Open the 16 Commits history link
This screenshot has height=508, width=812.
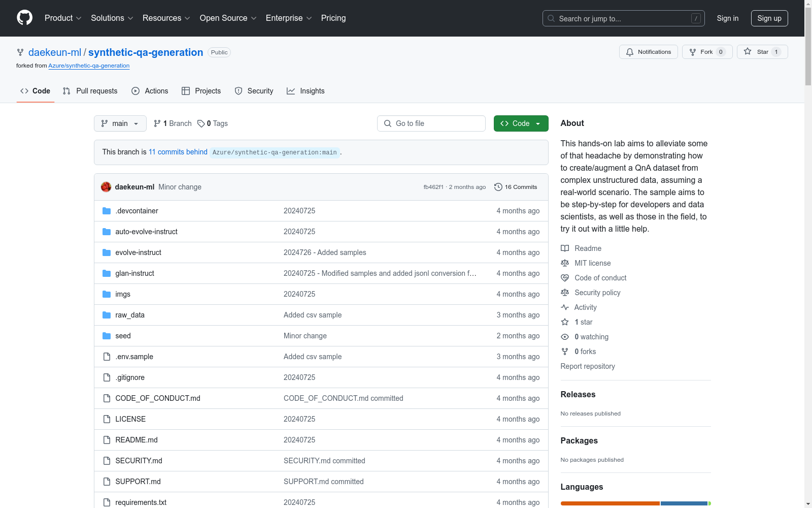tap(516, 187)
